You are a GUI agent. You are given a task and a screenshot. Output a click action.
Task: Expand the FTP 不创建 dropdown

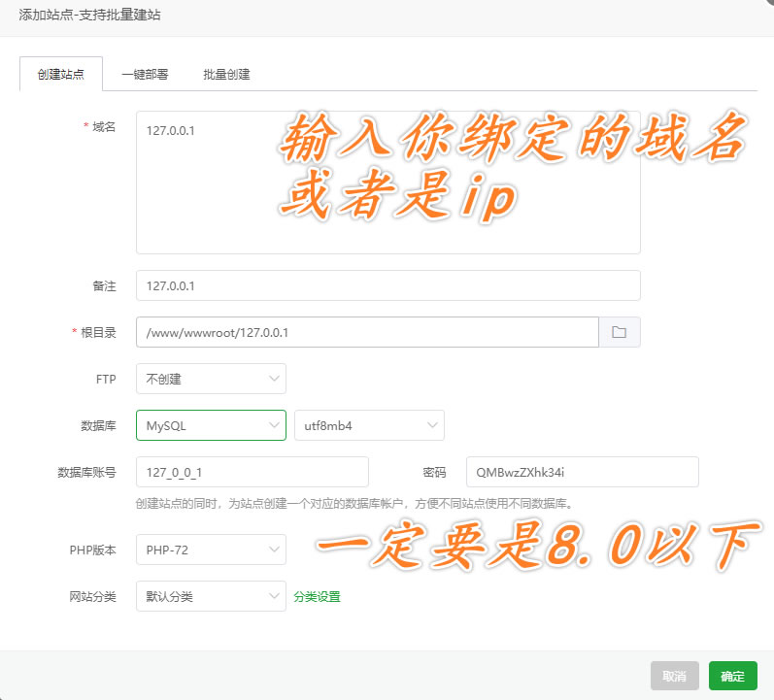point(211,379)
